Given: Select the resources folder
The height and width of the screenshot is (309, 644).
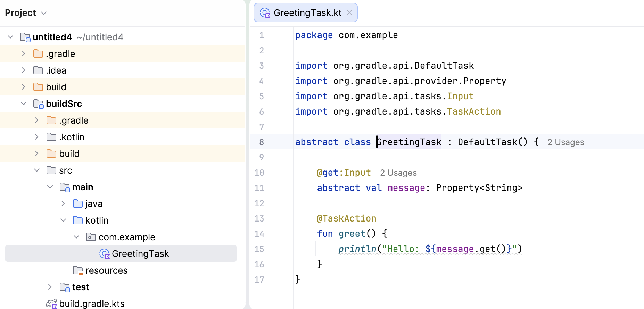Looking at the screenshot, I should tap(106, 270).
